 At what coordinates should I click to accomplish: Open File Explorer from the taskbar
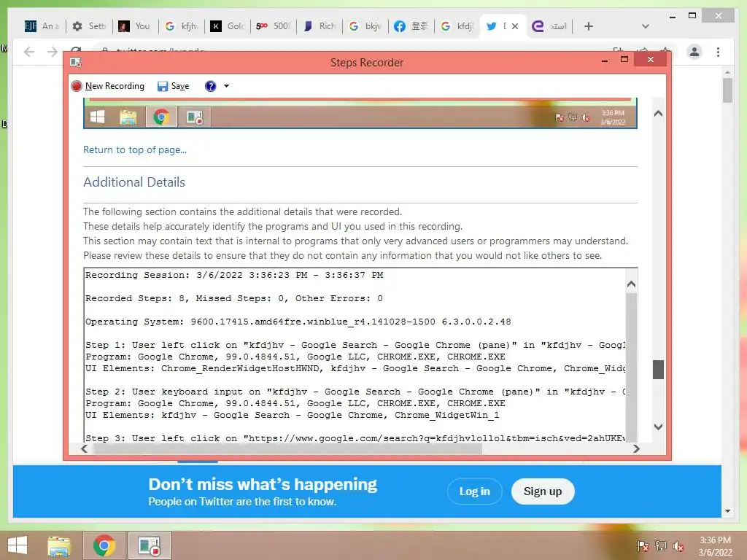pyautogui.click(x=59, y=545)
